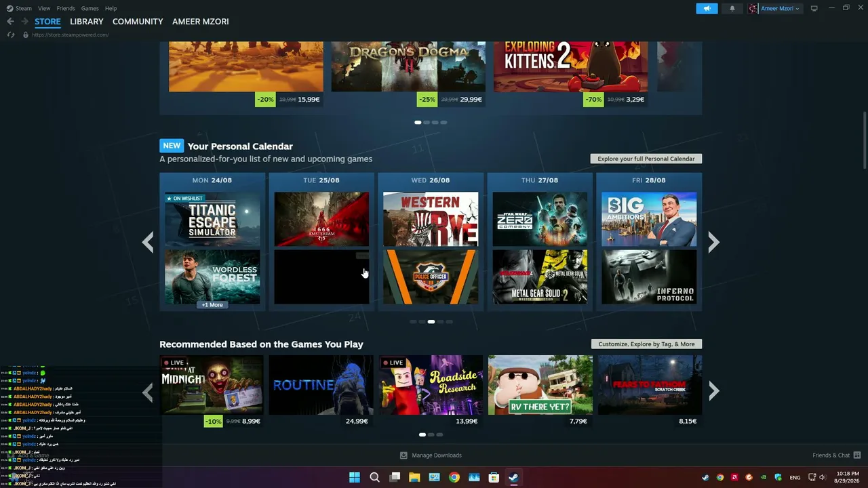Select the third Personal Calendar page dot
Screen dimensions: 868x488
click(x=431, y=322)
